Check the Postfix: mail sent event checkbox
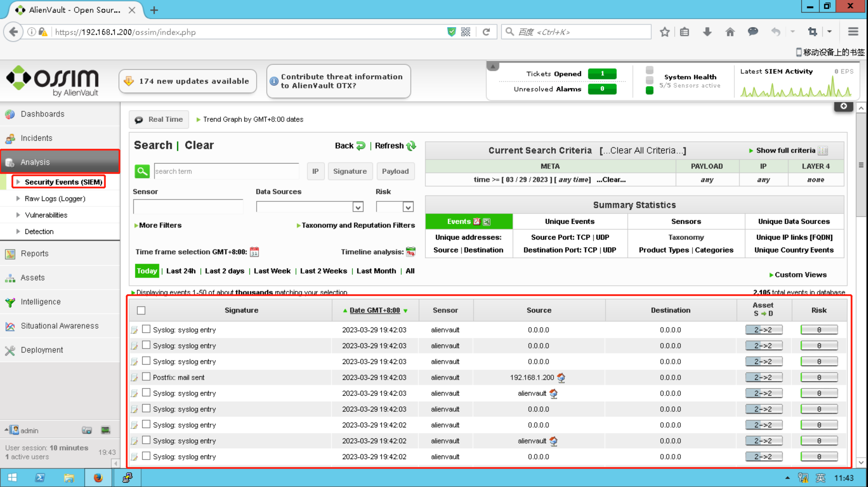 [146, 377]
